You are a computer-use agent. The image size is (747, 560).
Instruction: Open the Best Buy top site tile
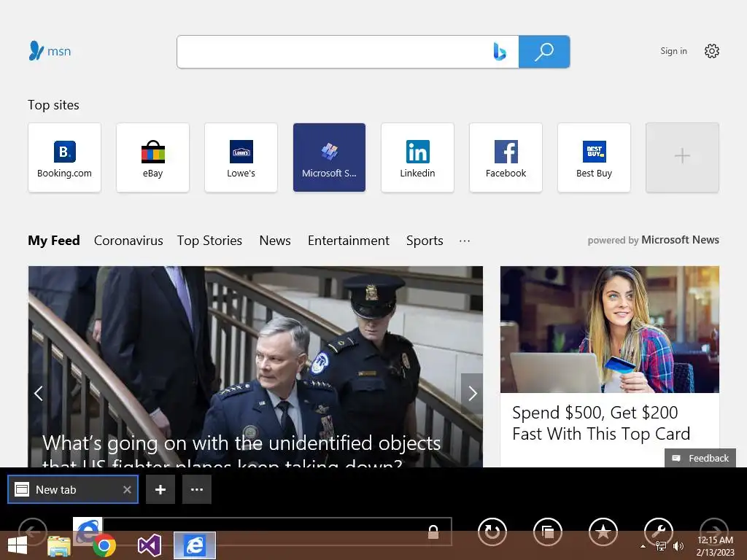594,157
